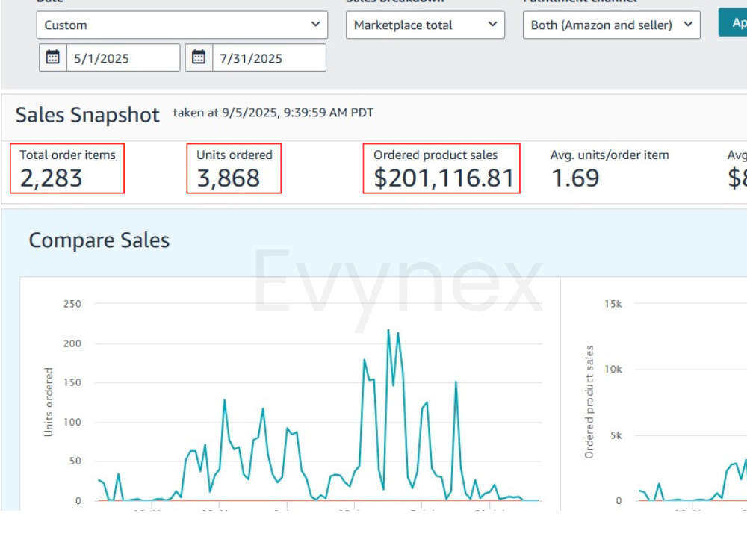Select the Total order items metric
The image size is (747, 560).
click(x=67, y=169)
